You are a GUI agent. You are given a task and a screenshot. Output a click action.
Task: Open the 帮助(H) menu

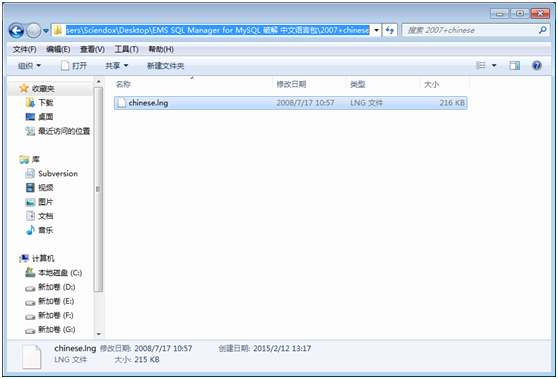(161, 49)
